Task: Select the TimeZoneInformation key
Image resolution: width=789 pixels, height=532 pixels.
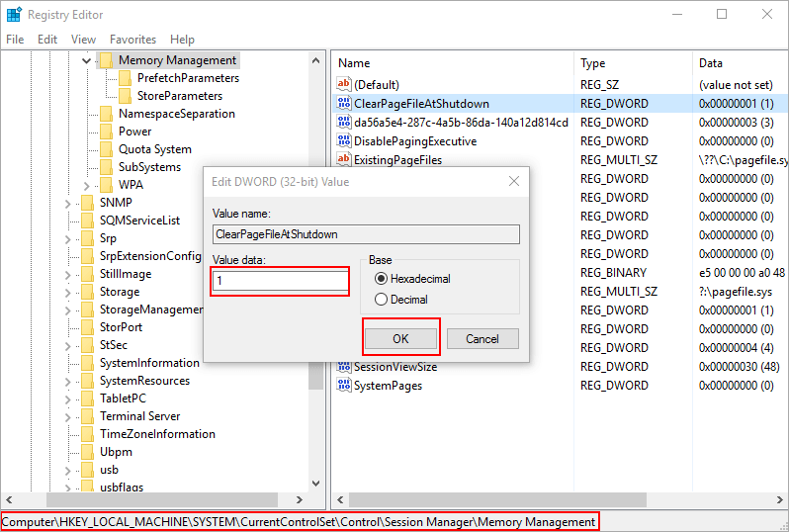Action: coord(157,434)
